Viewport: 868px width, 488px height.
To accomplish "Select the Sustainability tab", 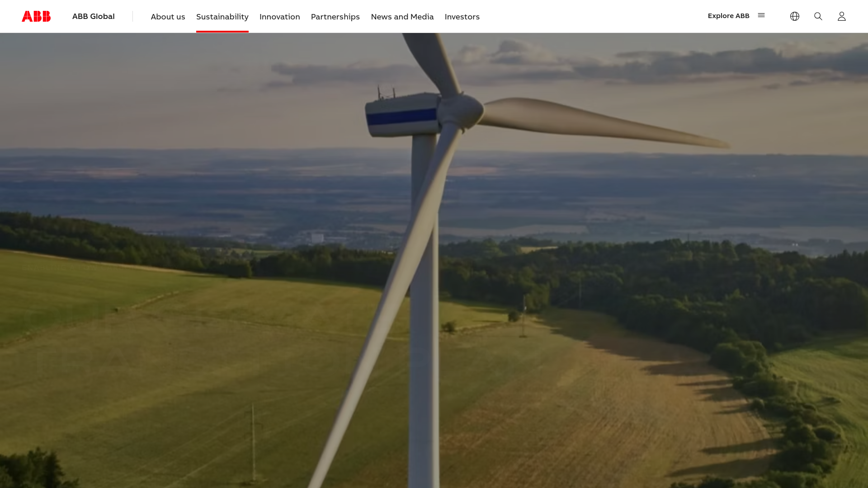I will coord(222,17).
